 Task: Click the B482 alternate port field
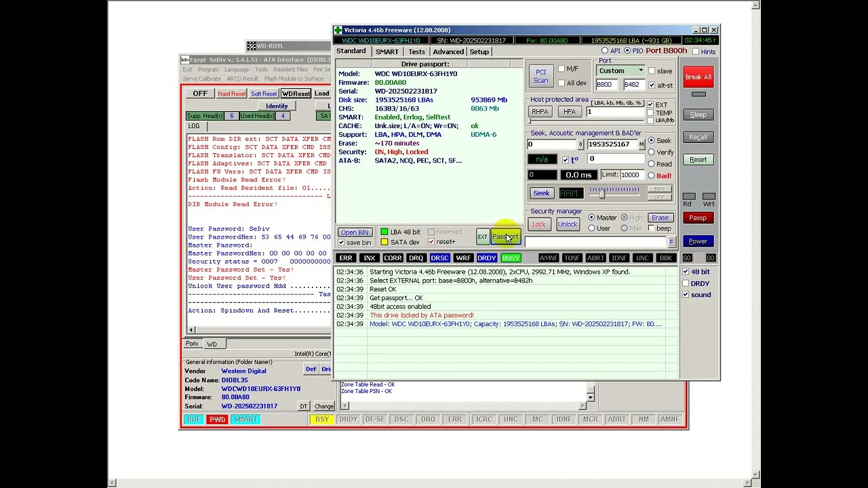[x=633, y=85]
